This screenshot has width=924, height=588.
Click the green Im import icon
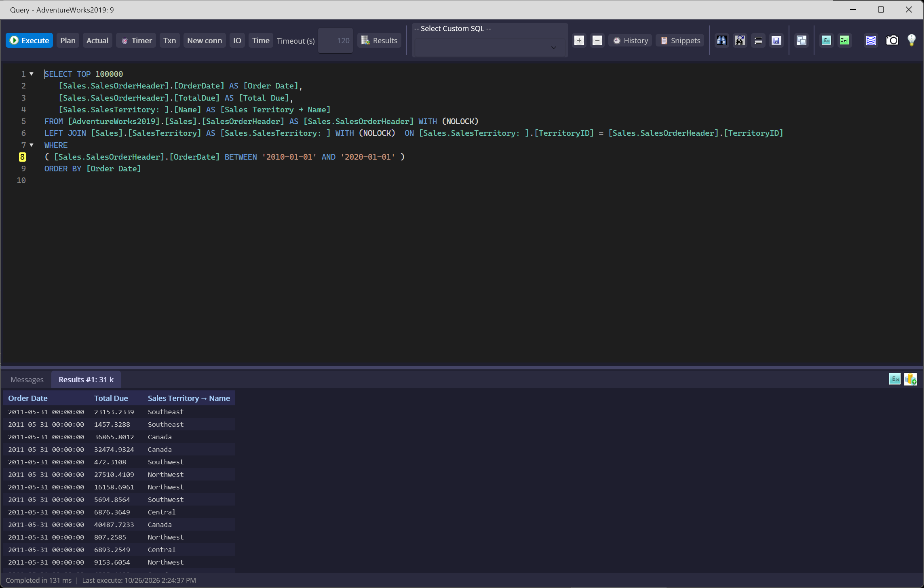click(x=844, y=40)
